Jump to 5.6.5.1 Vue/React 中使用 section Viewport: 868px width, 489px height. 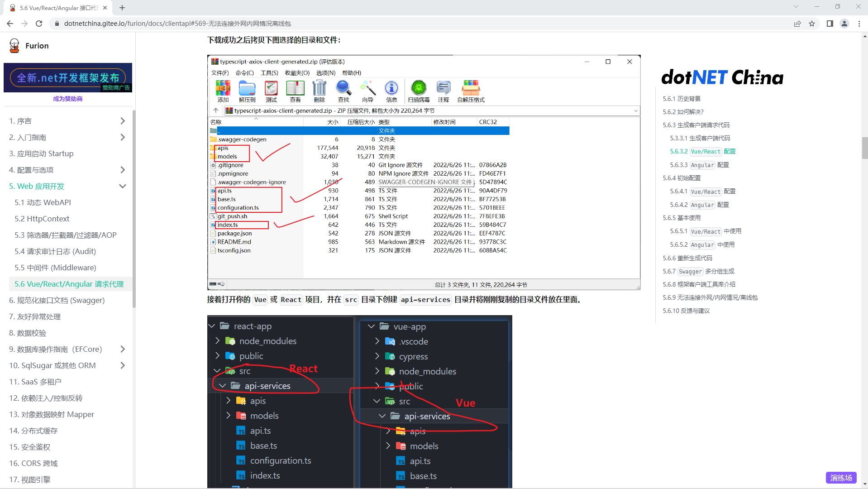(x=706, y=231)
